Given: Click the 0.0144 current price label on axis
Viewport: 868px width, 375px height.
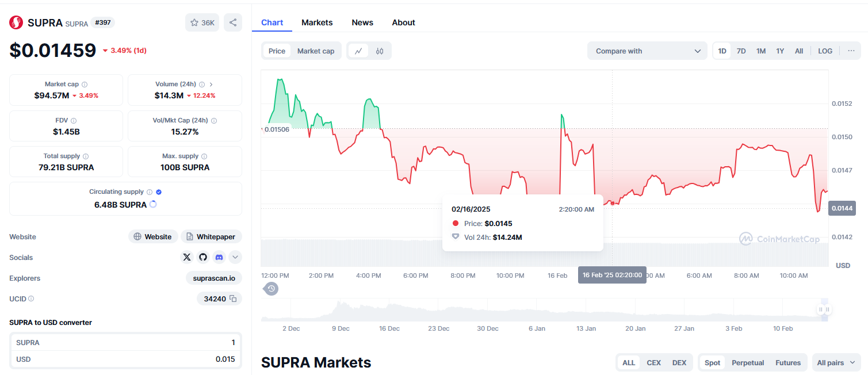Looking at the screenshot, I should point(842,208).
